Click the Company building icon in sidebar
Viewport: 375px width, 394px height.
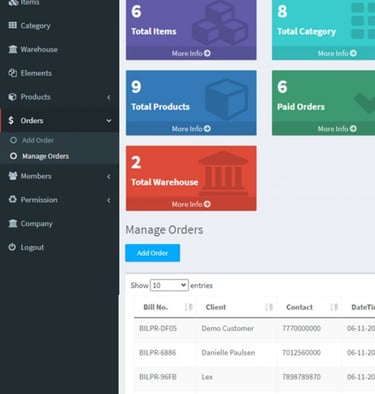click(x=12, y=223)
